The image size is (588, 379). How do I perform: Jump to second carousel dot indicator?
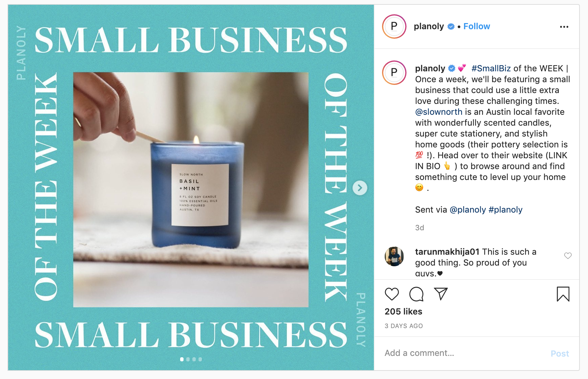pos(188,359)
